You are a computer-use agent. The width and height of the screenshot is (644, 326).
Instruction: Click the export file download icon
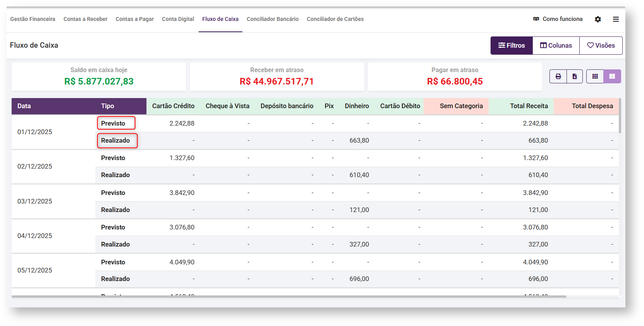tap(575, 76)
